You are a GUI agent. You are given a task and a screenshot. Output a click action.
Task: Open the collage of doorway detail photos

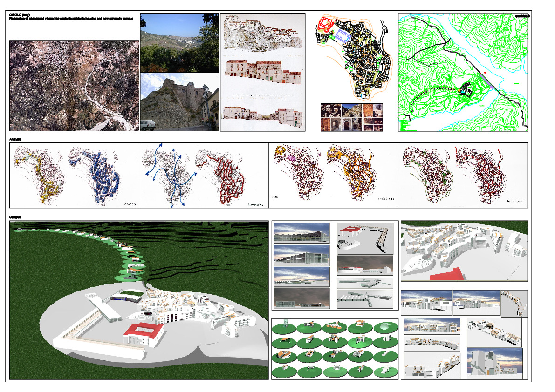351,117
